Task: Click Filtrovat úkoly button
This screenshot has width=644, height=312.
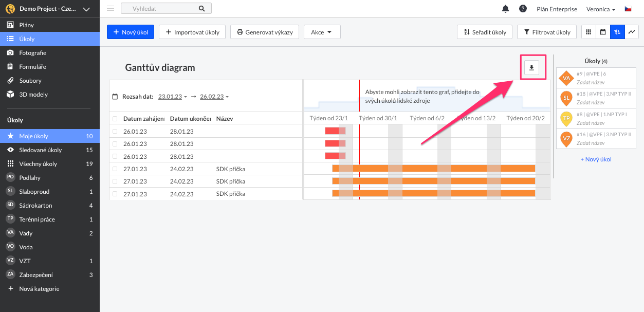Action: (x=547, y=32)
